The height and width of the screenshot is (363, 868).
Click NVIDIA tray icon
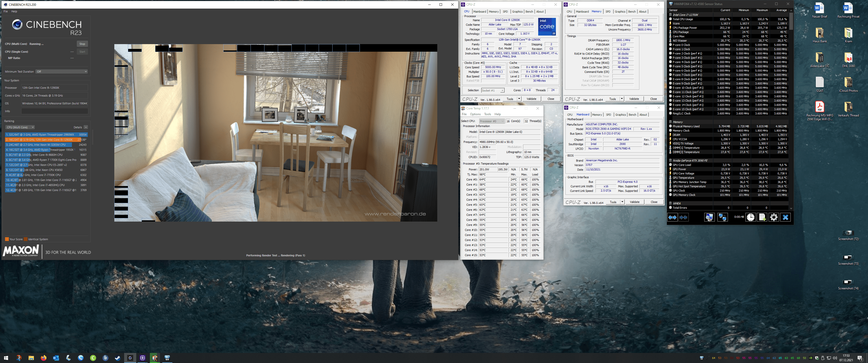click(811, 358)
